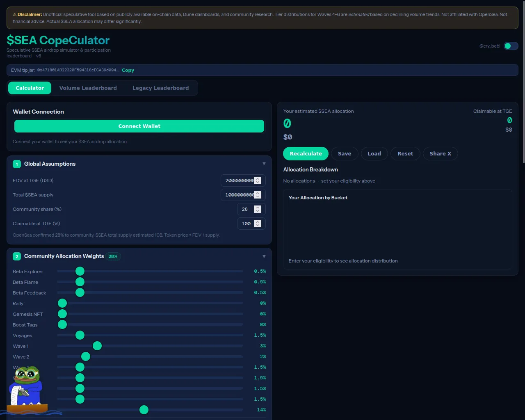Click the Allocation Breakdown heading

310,169
